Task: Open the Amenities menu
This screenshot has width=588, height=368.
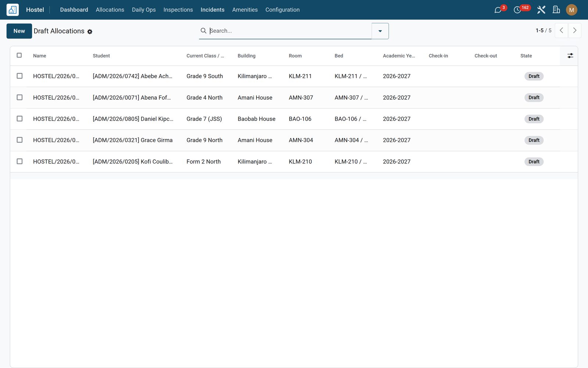Action: [x=245, y=10]
